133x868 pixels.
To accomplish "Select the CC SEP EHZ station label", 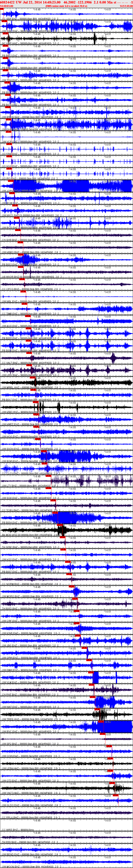I will (x=9, y=18).
